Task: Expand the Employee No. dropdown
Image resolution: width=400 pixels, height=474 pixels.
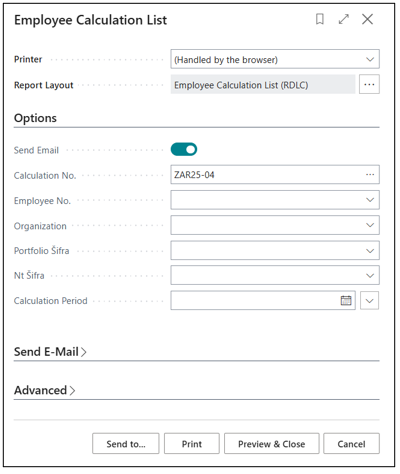Action: tap(275, 200)
